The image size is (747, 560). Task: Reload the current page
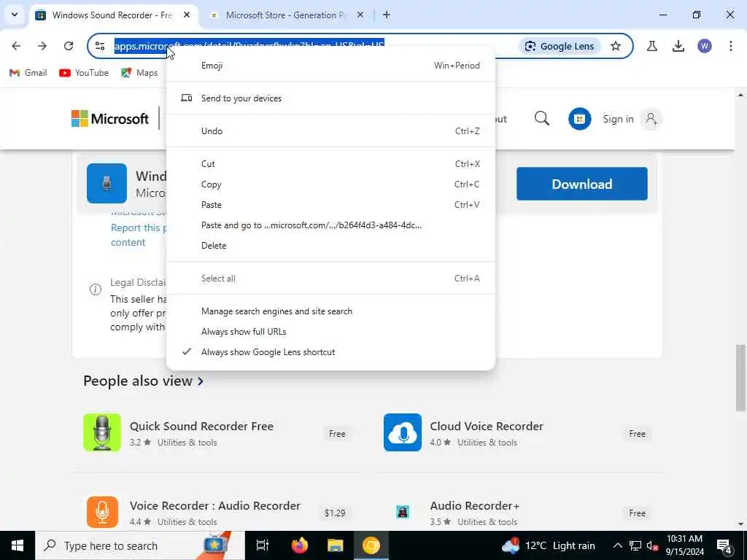click(69, 46)
